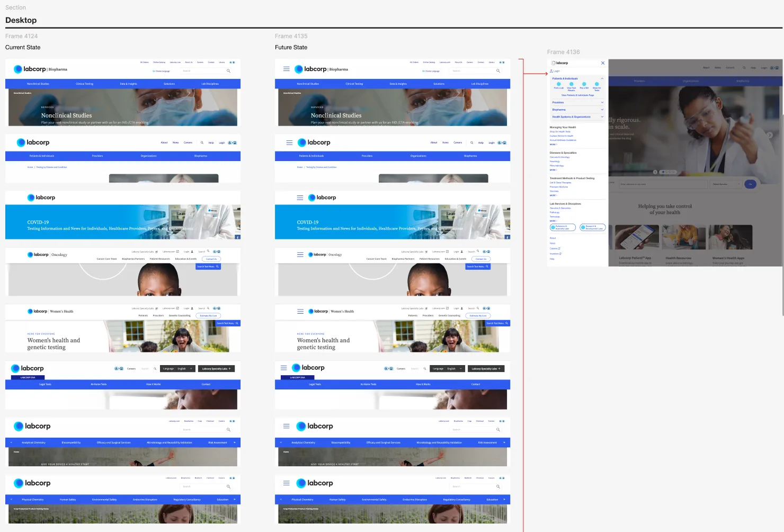Viewport: 784px width, 532px height.
Task: Click the Find a Lab icon in Frame 4136
Action: point(558,84)
